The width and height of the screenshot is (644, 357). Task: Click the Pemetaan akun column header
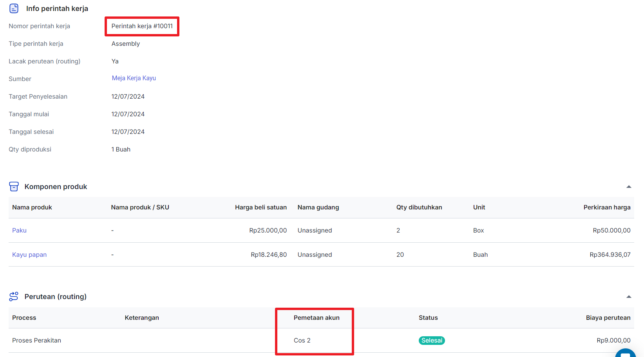317,318
